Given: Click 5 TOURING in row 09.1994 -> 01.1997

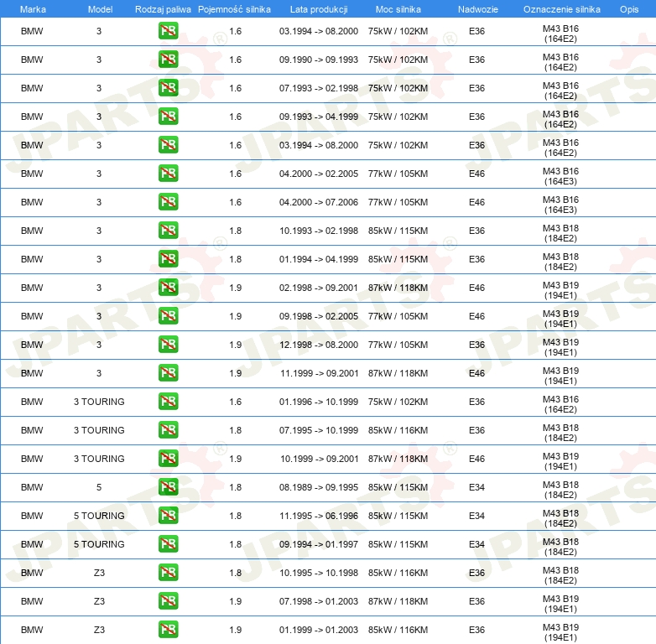Looking at the screenshot, I should tap(99, 544).
